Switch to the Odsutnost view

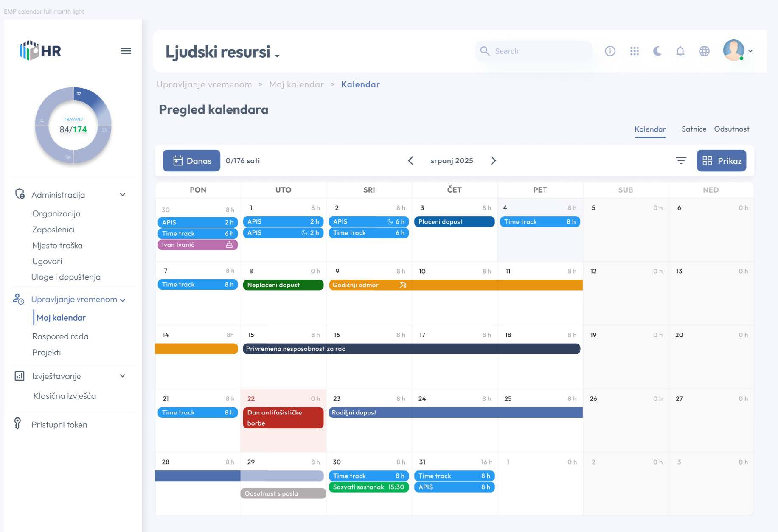732,129
